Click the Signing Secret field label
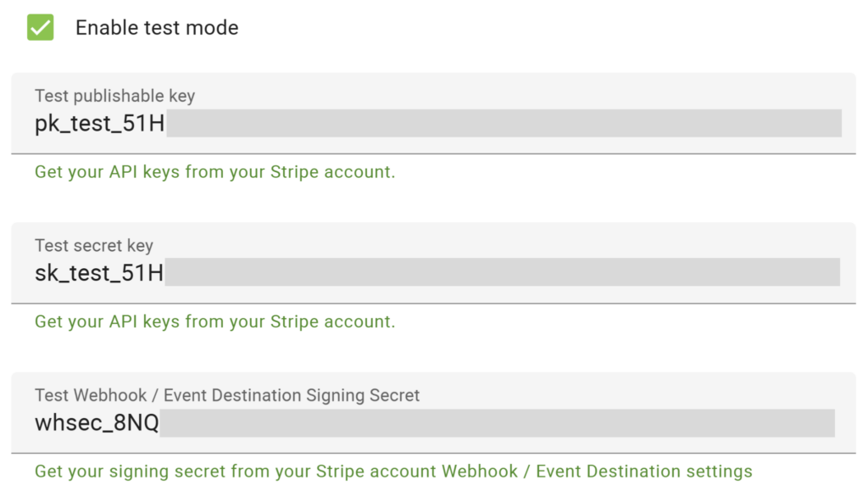The height and width of the screenshot is (497, 868). (x=226, y=395)
